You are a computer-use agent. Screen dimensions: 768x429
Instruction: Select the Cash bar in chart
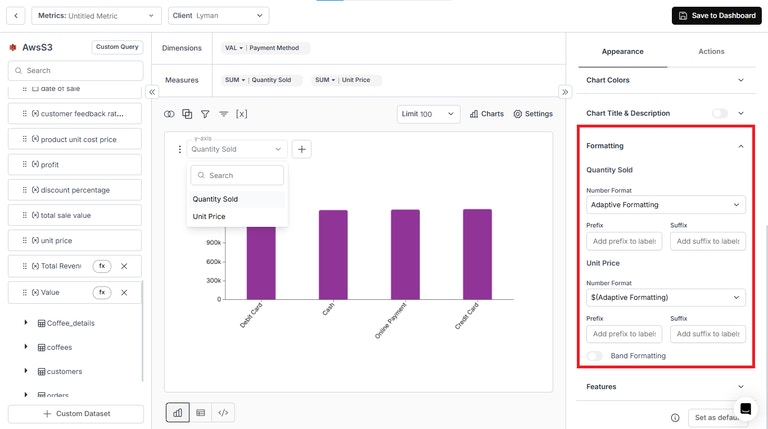coord(333,255)
